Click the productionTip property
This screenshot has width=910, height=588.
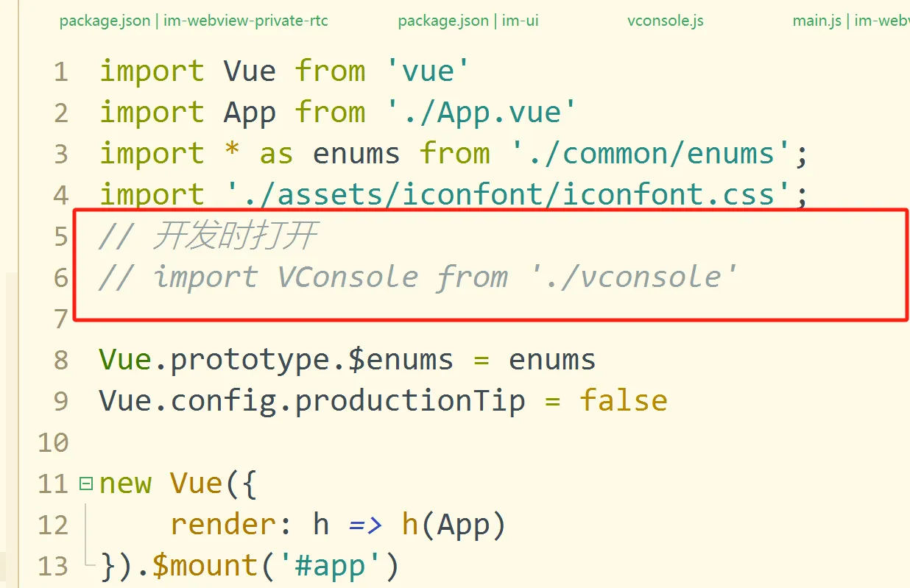[410, 401]
